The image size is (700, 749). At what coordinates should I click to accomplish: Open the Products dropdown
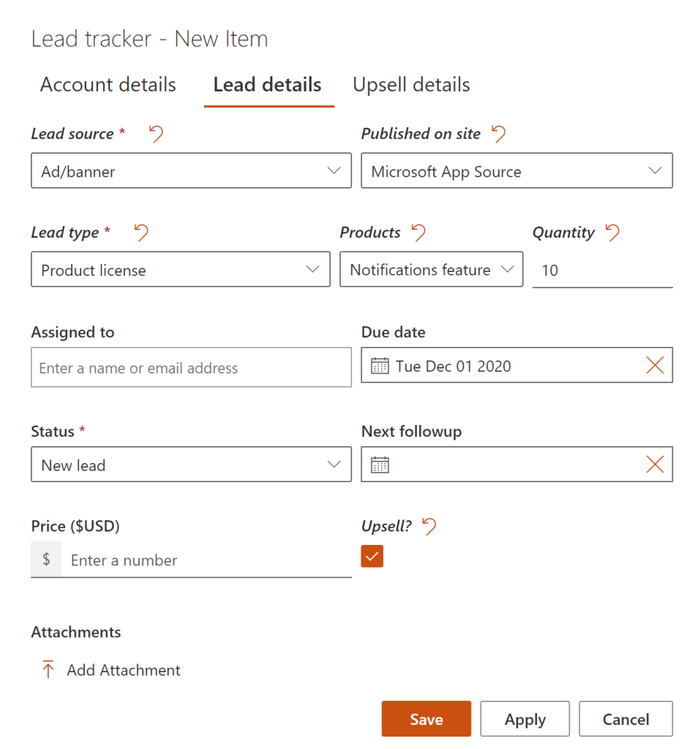pos(507,269)
